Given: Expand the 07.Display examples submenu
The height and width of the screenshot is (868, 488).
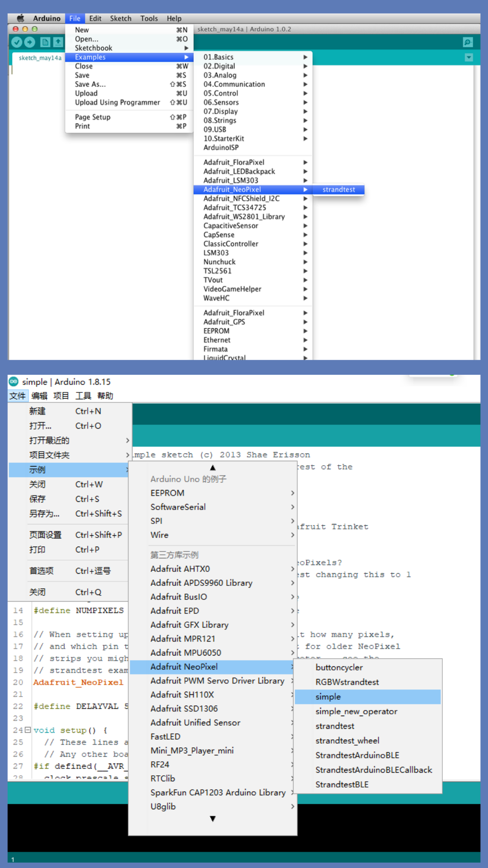Looking at the screenshot, I should [253, 111].
